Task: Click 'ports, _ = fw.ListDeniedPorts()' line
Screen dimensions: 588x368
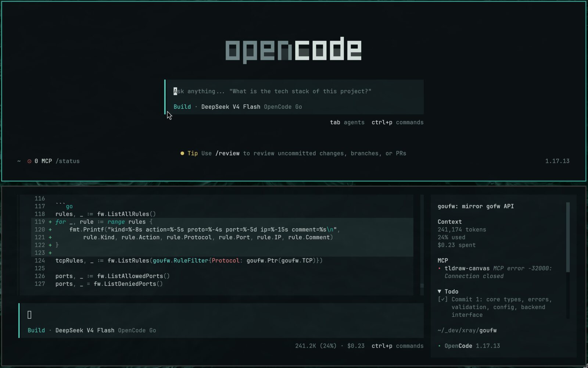Action: coord(109,284)
